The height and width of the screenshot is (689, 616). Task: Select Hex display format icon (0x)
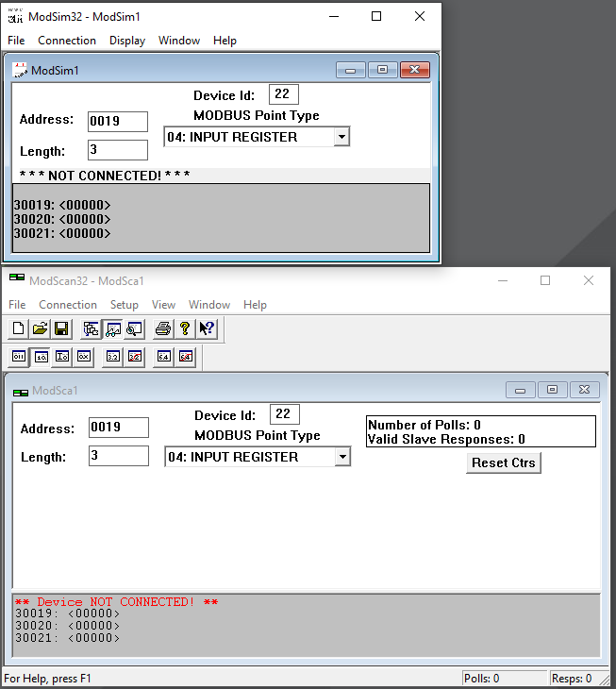84,357
